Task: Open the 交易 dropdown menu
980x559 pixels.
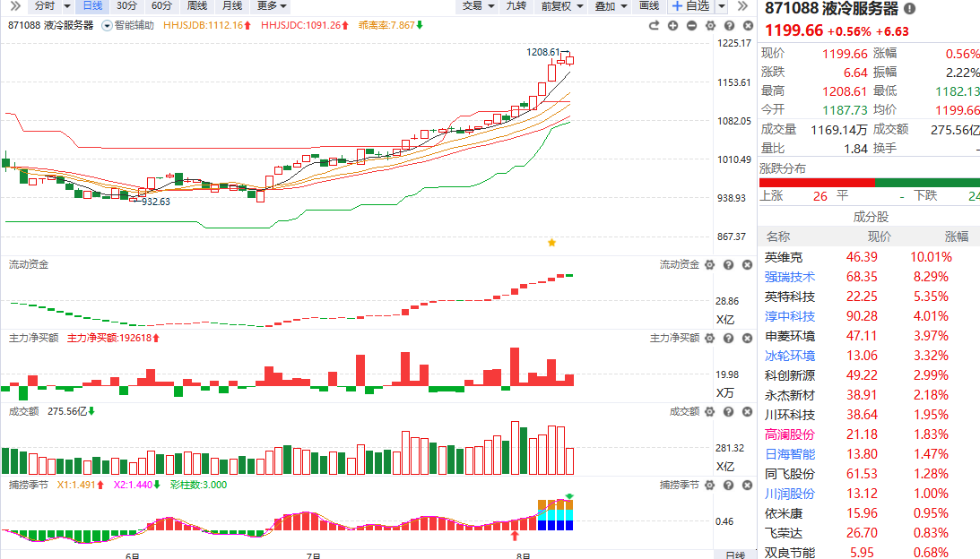Action: 478,5
